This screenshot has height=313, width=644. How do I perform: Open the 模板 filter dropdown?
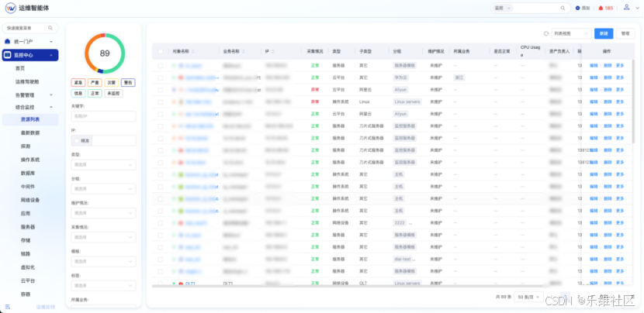[103, 261]
